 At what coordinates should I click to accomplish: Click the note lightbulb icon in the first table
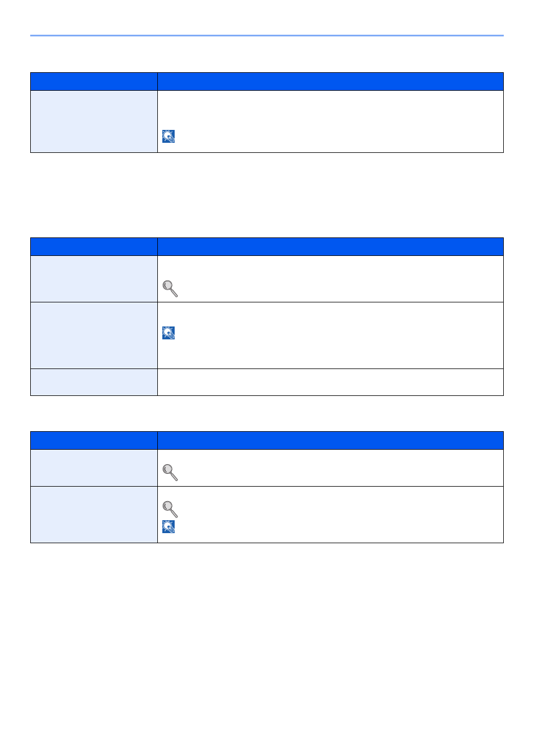(168, 137)
